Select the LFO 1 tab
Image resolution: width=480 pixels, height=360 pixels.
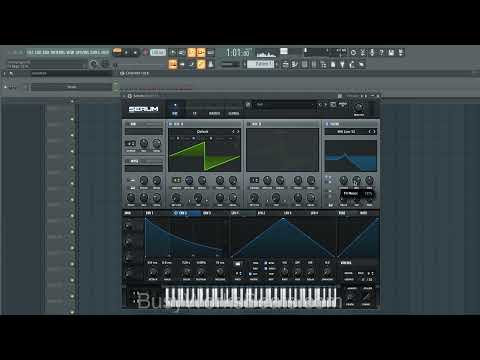point(235,213)
